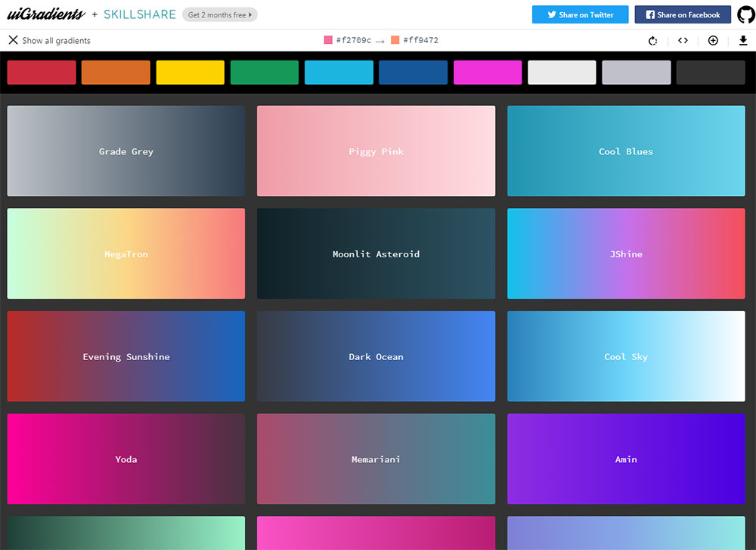This screenshot has width=756, height=550.
Task: Click the download gradient image icon
Action: 743,41
